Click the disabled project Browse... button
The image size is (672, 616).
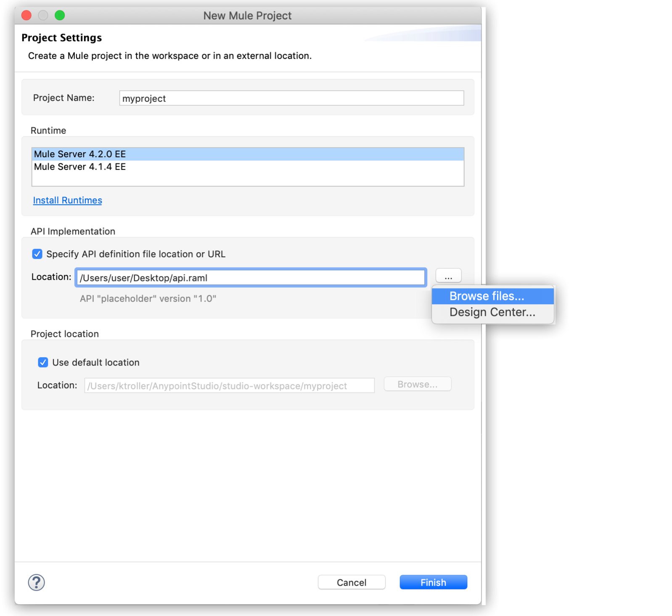click(x=417, y=384)
